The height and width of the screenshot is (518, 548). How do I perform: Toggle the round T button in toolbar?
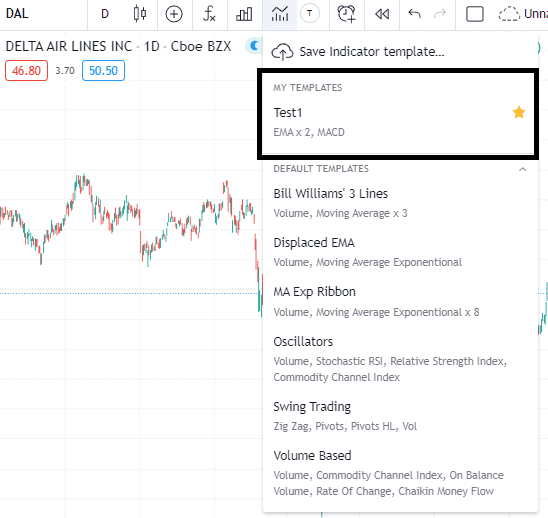[x=310, y=14]
